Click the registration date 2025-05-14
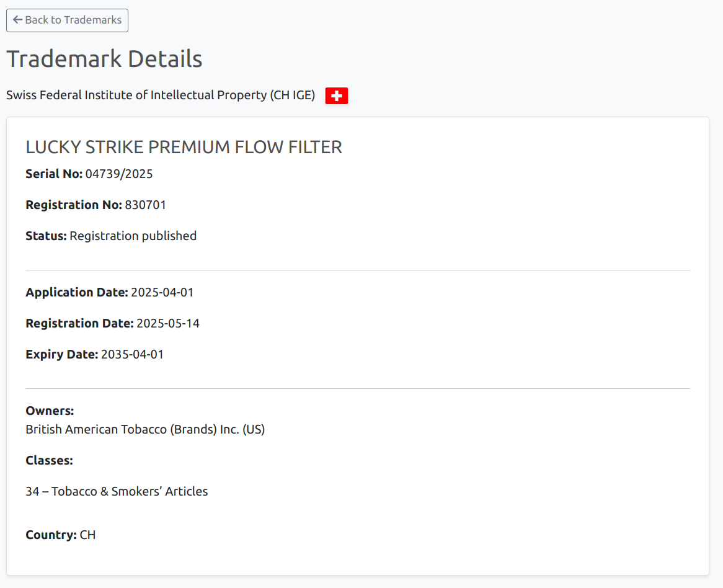Viewport: 723px width, 588px height. 168,323
